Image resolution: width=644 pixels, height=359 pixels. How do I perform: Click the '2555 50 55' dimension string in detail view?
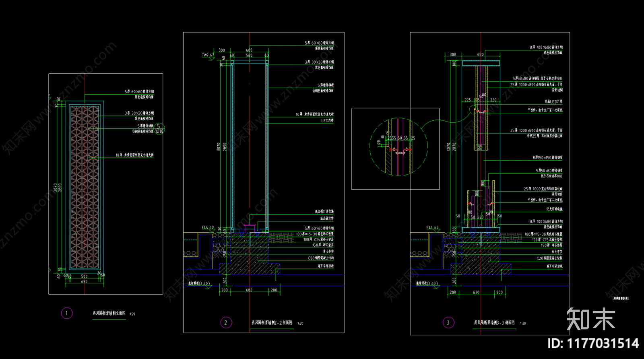(x=398, y=138)
